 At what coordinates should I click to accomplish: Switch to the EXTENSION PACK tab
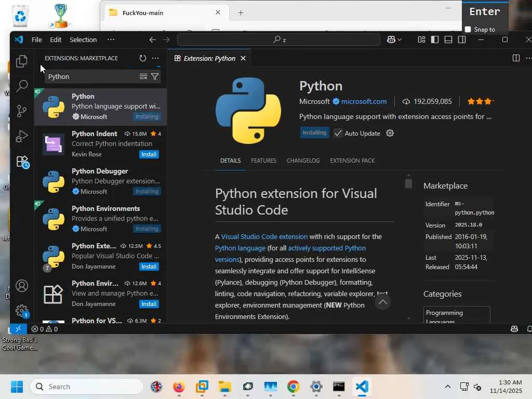point(352,161)
